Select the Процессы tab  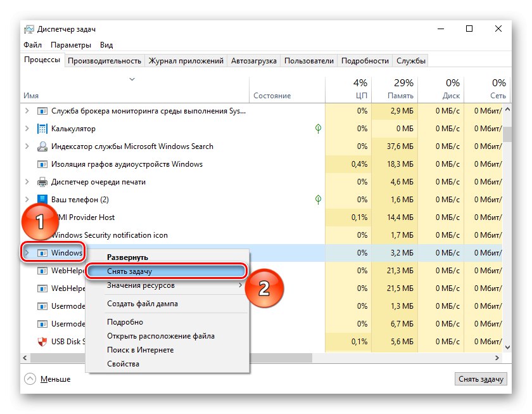tap(42, 60)
